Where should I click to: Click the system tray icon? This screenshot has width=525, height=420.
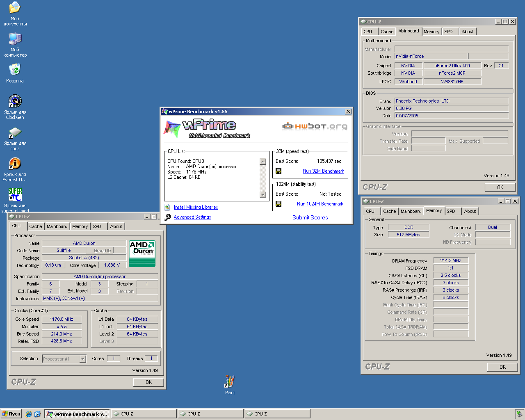(x=519, y=414)
